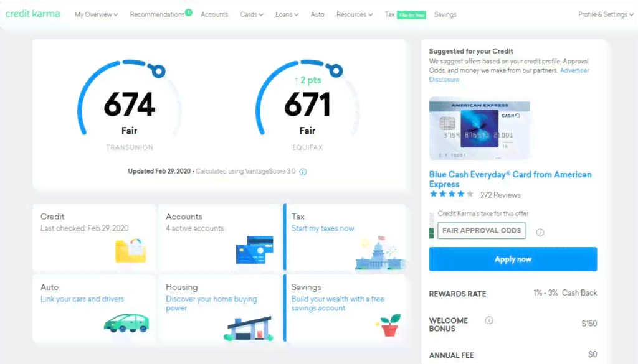Go to the Accounts navigation item
The height and width of the screenshot is (364, 638).
coord(214,15)
